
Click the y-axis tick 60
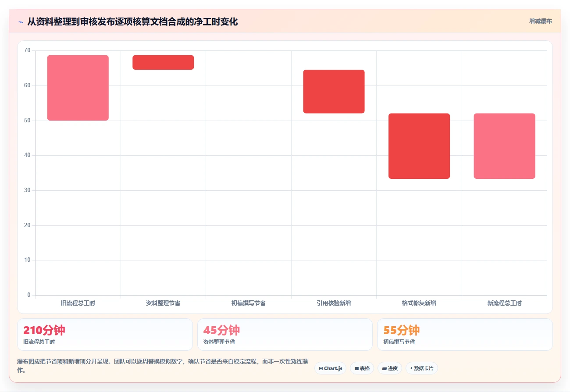click(x=27, y=86)
